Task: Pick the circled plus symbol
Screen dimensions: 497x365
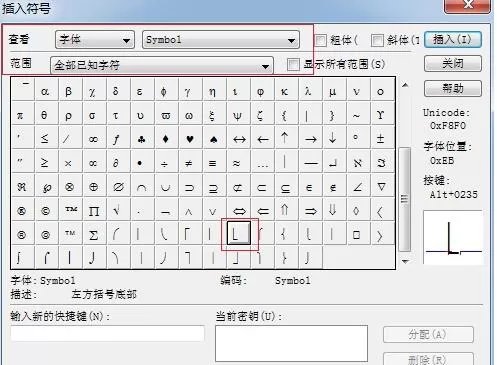Action: tap(94, 186)
